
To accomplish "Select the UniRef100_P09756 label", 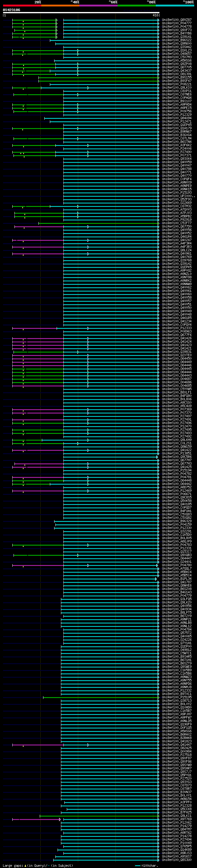I will tap(176, 111).
